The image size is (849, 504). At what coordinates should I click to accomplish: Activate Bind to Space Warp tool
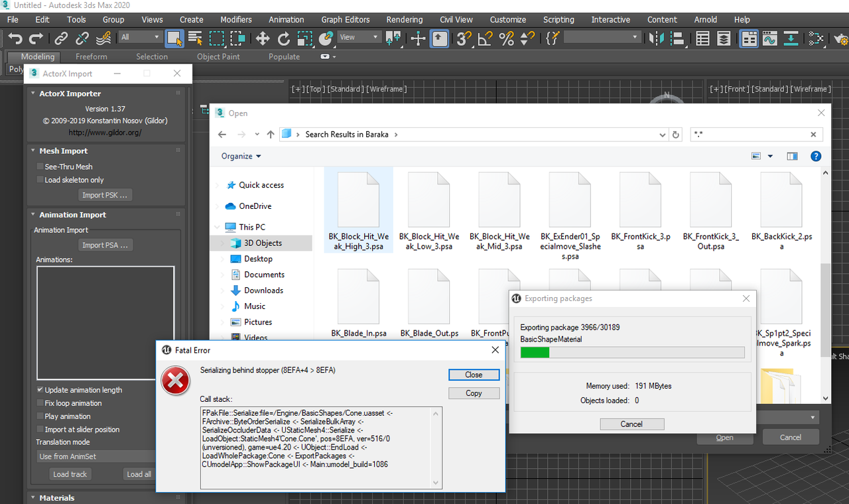click(x=103, y=38)
